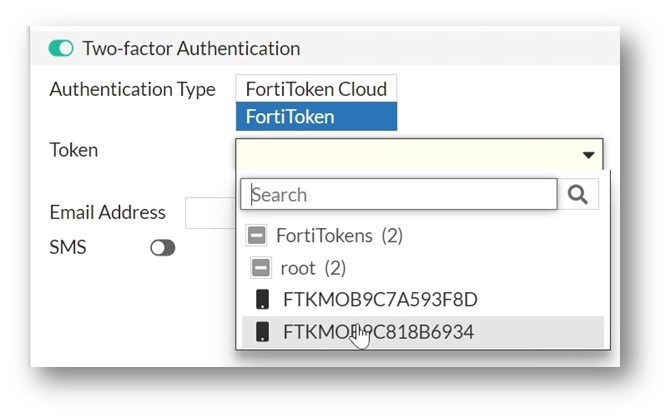This screenshot has height=419, width=672.
Task: Click the FortiTokens (2) label
Action: tap(339, 236)
